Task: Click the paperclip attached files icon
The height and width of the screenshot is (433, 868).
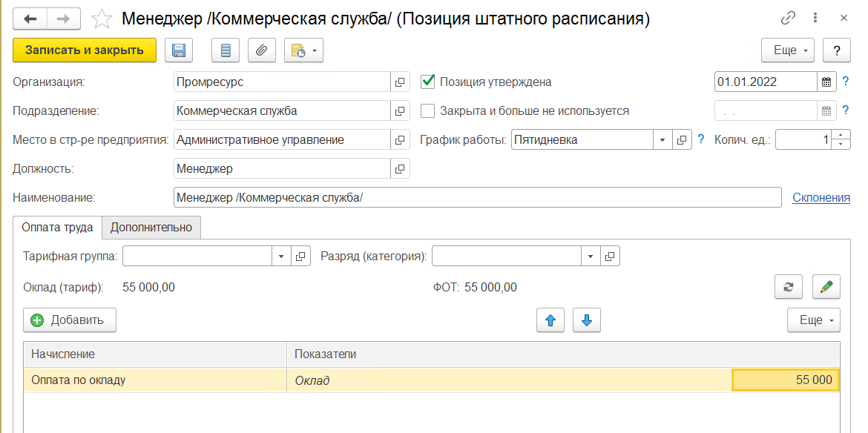Action: pos(261,50)
